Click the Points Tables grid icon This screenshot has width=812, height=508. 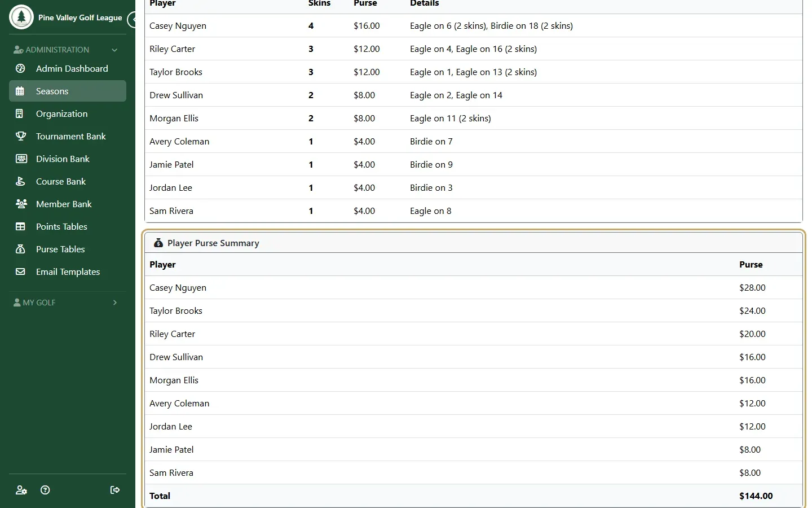(x=20, y=226)
